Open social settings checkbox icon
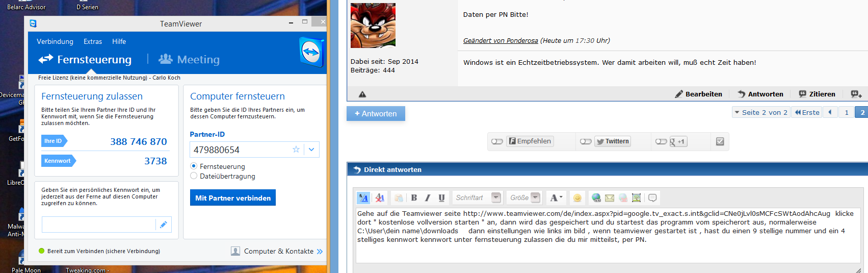The image size is (868, 273). pyautogui.click(x=720, y=141)
